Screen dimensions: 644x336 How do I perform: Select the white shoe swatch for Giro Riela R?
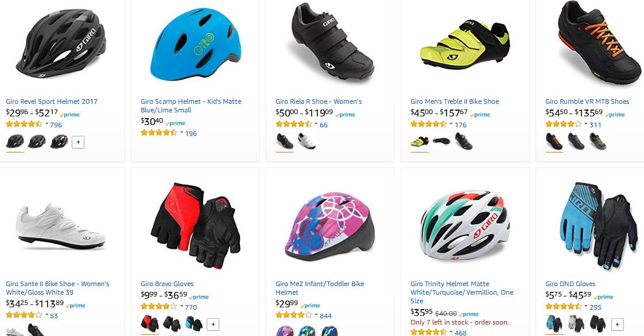coord(307,141)
